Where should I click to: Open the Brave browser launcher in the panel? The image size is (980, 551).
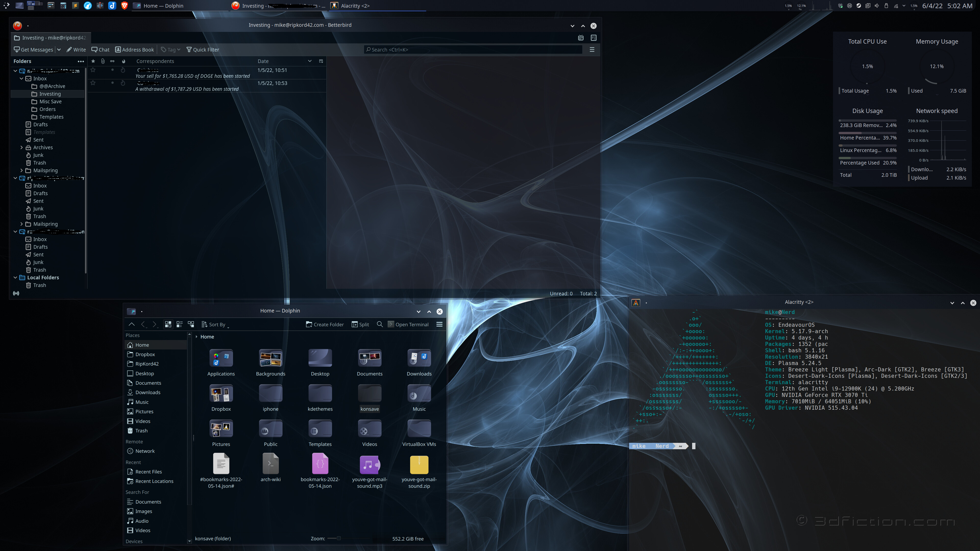(x=124, y=6)
